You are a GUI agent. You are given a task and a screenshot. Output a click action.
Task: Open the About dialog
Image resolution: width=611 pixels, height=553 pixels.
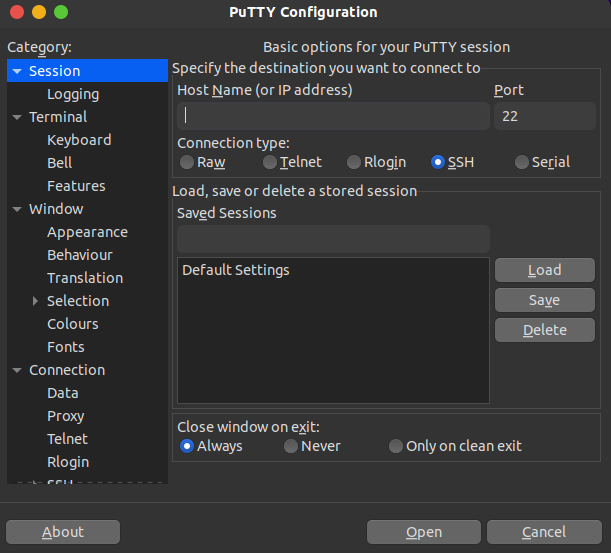click(x=63, y=532)
